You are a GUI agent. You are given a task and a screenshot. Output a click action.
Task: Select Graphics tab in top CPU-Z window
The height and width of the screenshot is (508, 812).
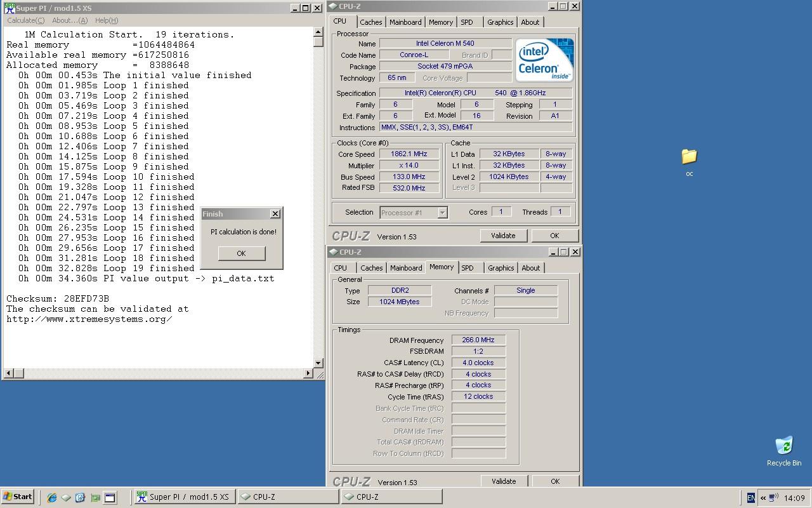[x=500, y=22]
